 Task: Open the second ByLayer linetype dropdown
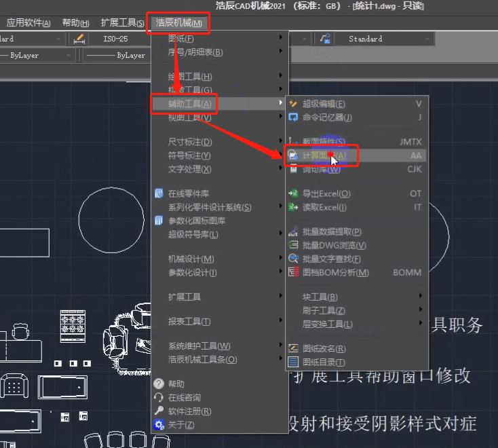(x=117, y=55)
